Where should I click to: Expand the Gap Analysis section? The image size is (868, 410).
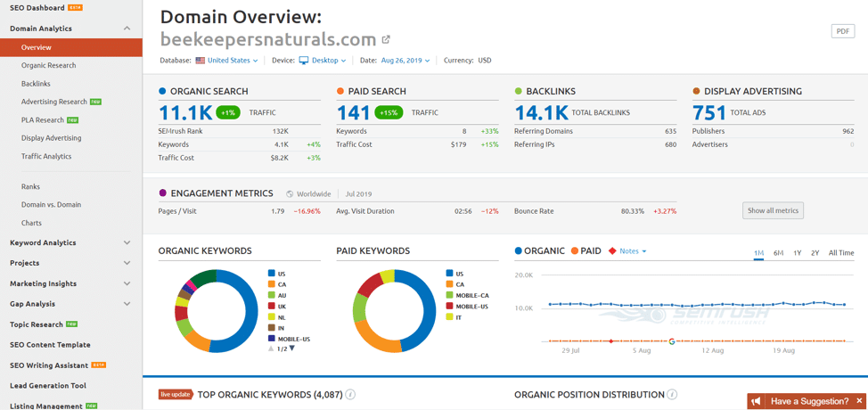pyautogui.click(x=127, y=304)
